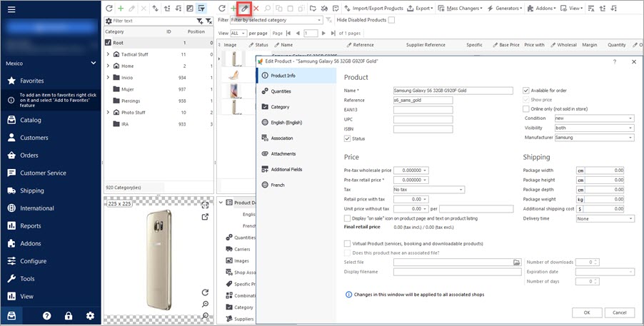This screenshot has height=326, width=644.
Task: Open the Addons toolbar menu
Action: [x=541, y=9]
